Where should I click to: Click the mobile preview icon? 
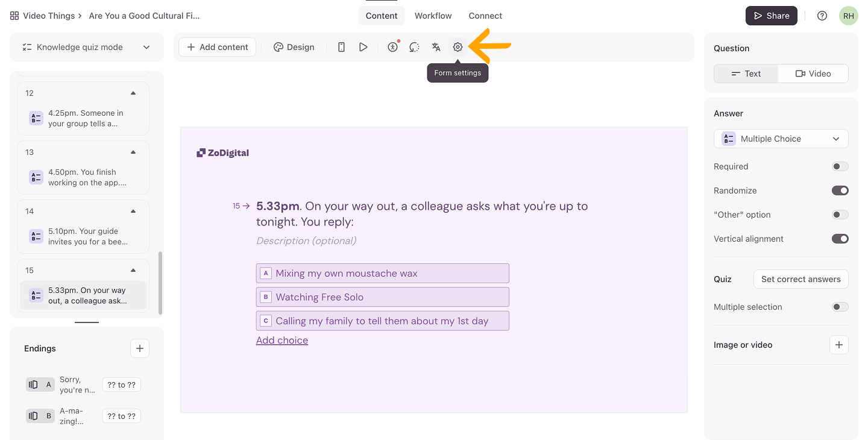(341, 47)
